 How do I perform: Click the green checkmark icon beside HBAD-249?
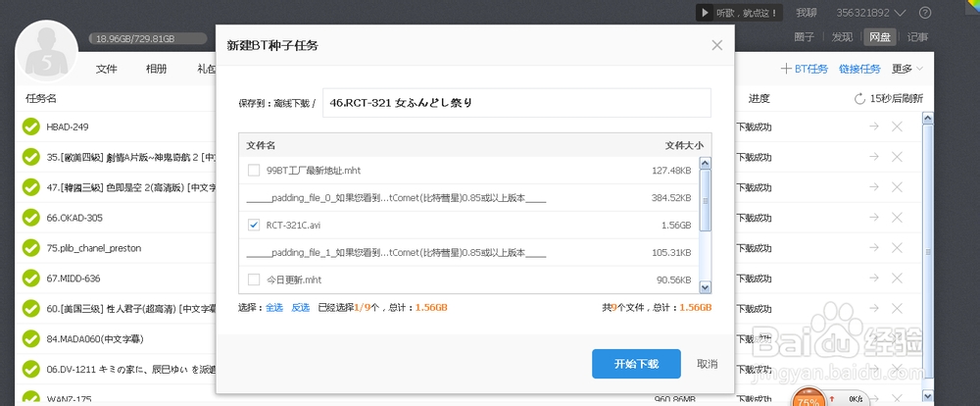point(32,127)
